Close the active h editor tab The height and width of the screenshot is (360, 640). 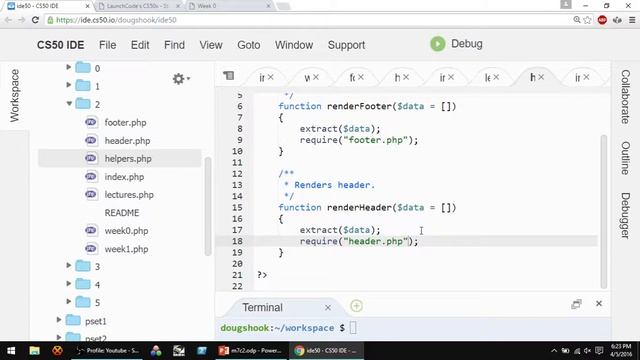click(541, 77)
